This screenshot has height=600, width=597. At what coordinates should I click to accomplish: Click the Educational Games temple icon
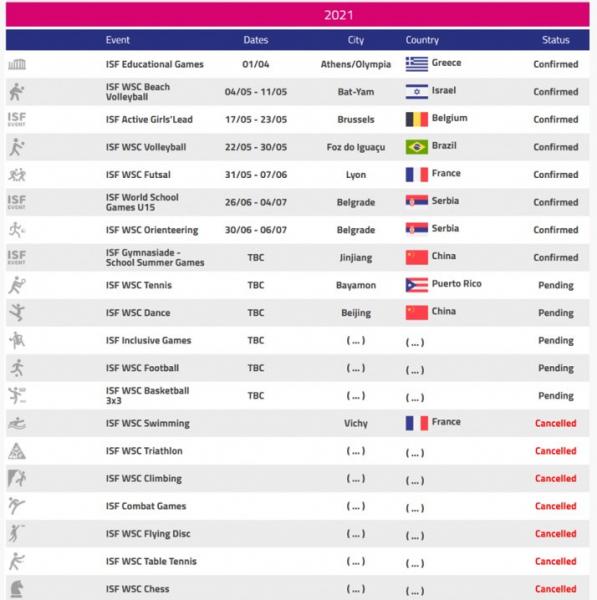point(17,64)
